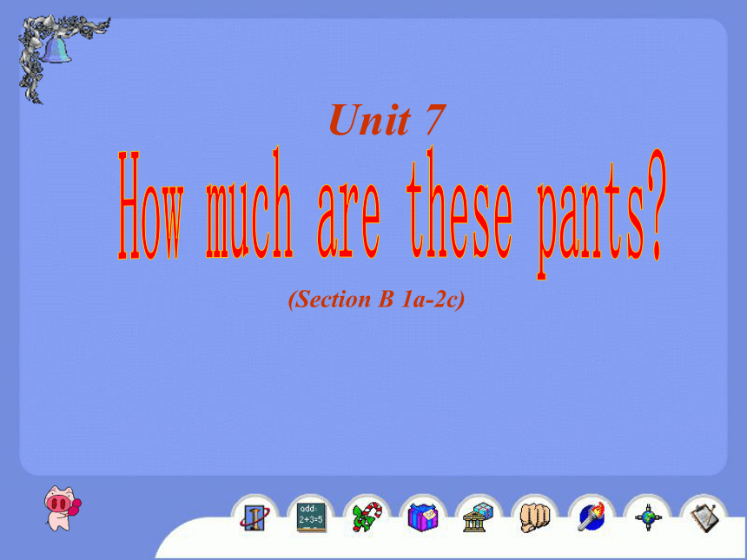Select the purple gift box icon
747x560 pixels.
[423, 517]
